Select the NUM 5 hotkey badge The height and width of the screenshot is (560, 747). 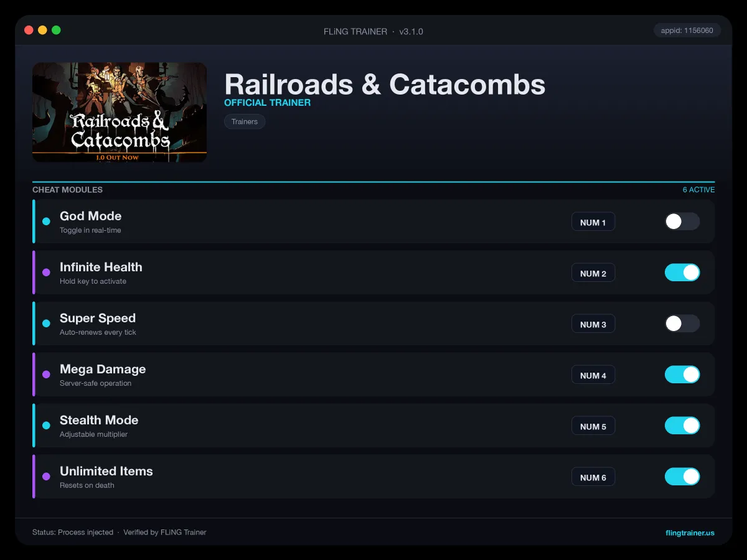tap(593, 426)
